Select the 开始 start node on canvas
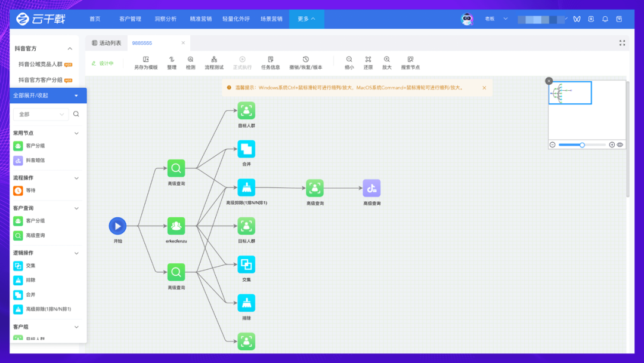The image size is (644, 363). 117,226
